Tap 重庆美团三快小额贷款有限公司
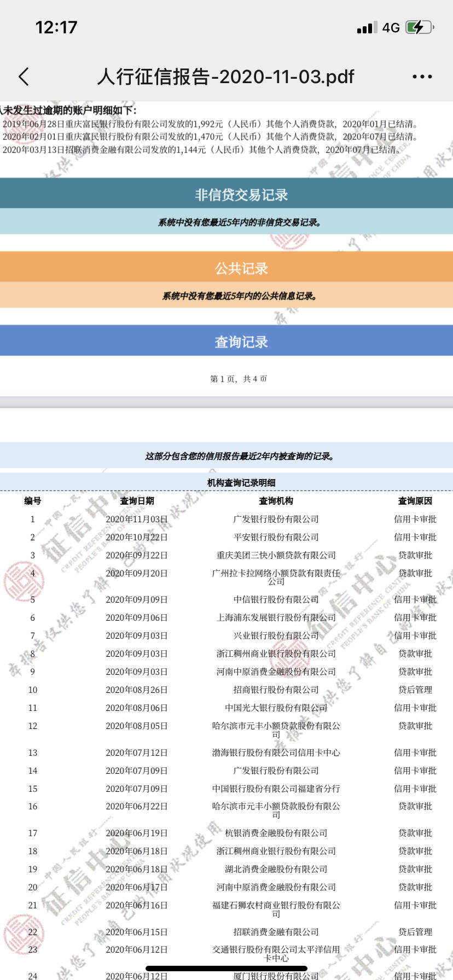Viewport: 453px width, 980px height. pyautogui.click(x=276, y=555)
